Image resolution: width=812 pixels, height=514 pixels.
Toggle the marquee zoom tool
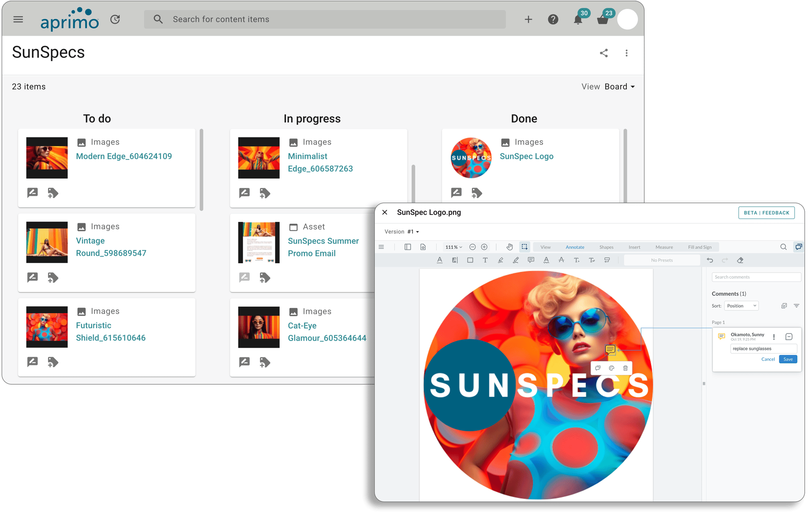(525, 247)
